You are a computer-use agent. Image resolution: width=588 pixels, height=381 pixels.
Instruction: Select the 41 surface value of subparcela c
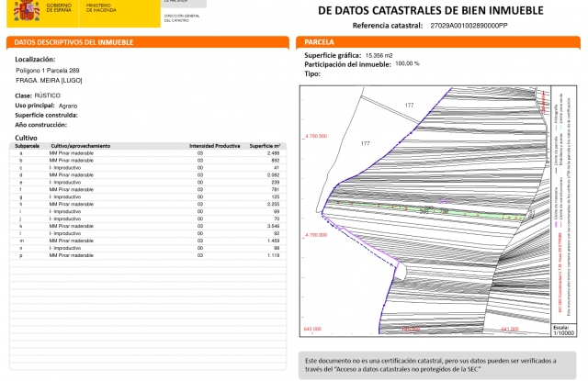pos(277,168)
